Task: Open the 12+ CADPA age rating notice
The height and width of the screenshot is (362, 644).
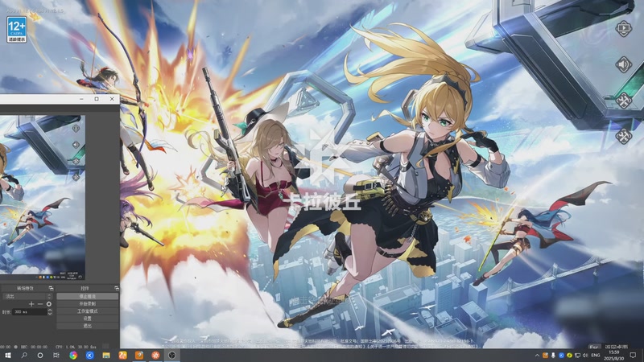Action: pyautogui.click(x=17, y=30)
